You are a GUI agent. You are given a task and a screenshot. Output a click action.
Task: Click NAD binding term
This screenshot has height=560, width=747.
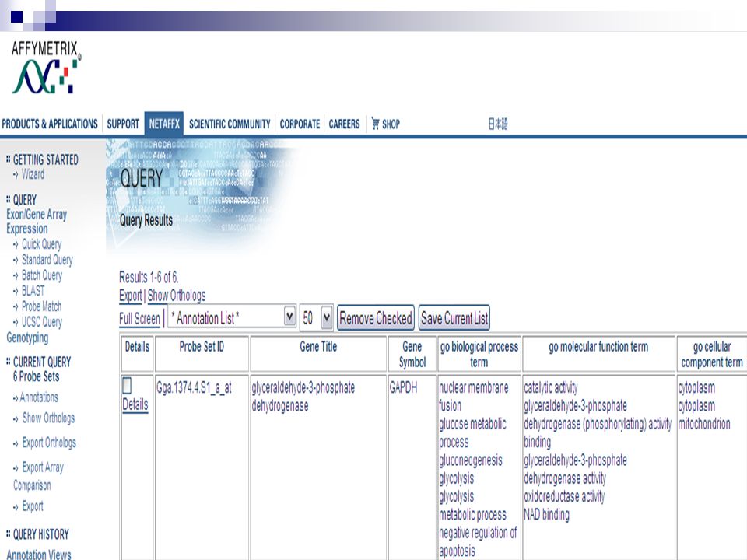546,515
